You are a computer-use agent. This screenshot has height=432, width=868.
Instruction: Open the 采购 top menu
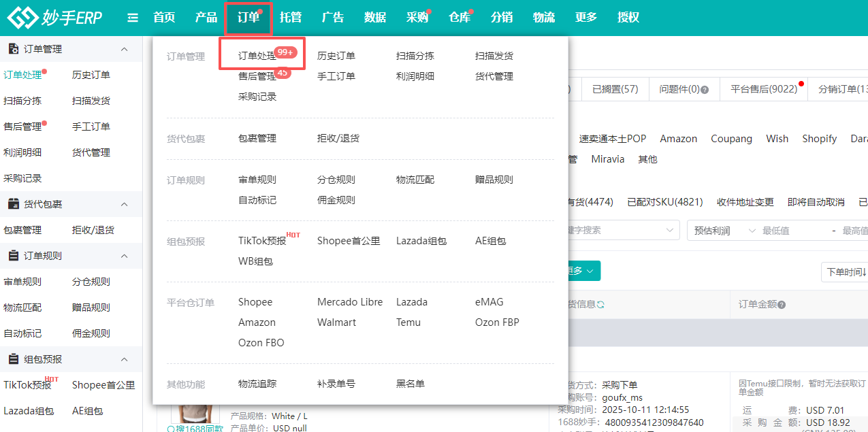point(417,18)
